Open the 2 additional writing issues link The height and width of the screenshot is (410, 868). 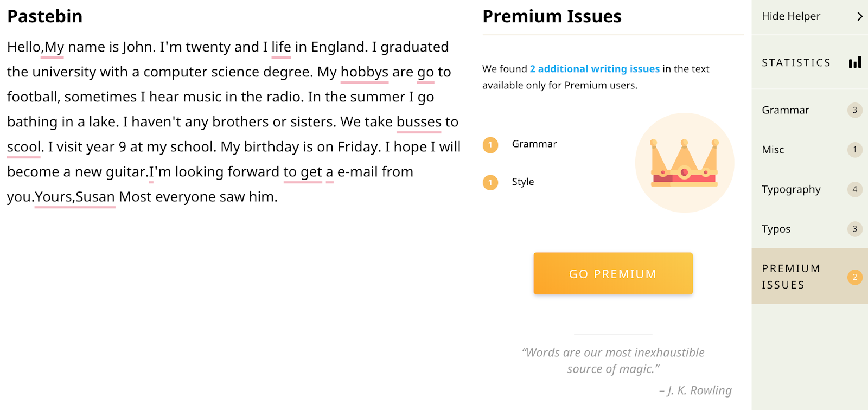pyautogui.click(x=595, y=69)
